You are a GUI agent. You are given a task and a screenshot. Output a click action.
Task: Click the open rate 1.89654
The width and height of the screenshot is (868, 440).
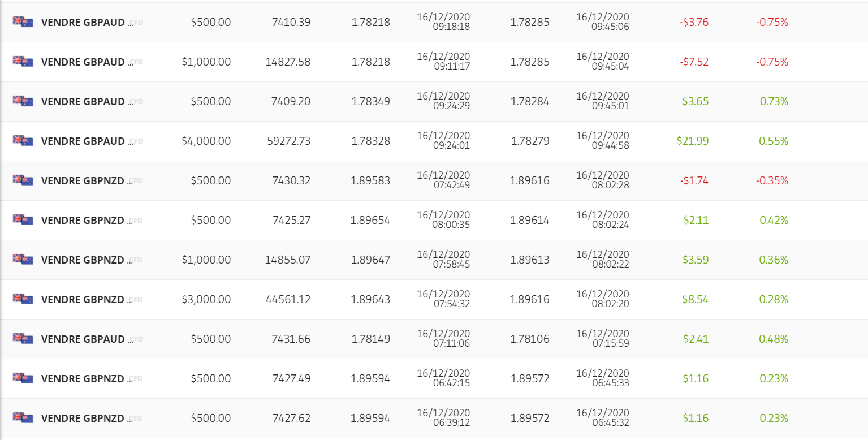click(370, 221)
